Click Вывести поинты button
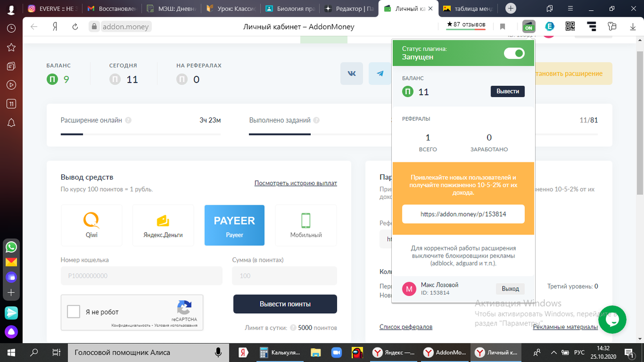 coord(285,304)
